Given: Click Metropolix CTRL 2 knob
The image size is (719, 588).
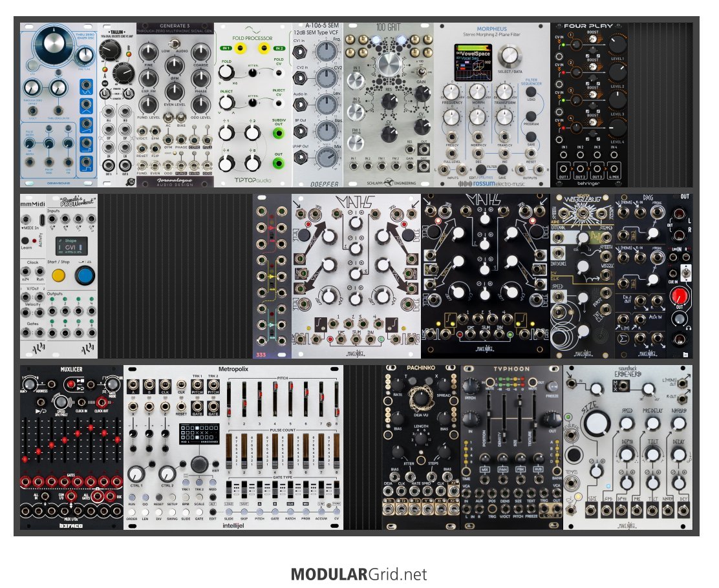Looking at the screenshot, I should (167, 474).
